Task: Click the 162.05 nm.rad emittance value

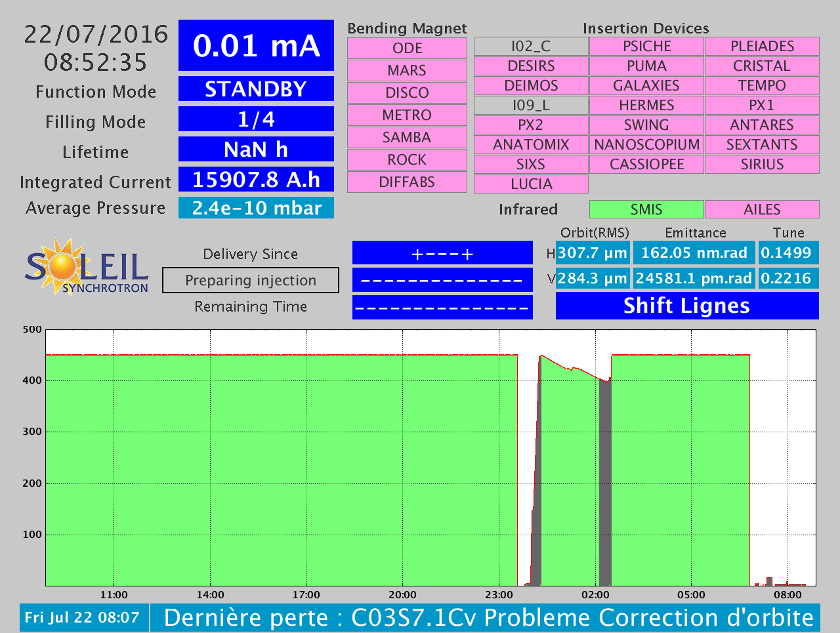Action: coord(694,253)
